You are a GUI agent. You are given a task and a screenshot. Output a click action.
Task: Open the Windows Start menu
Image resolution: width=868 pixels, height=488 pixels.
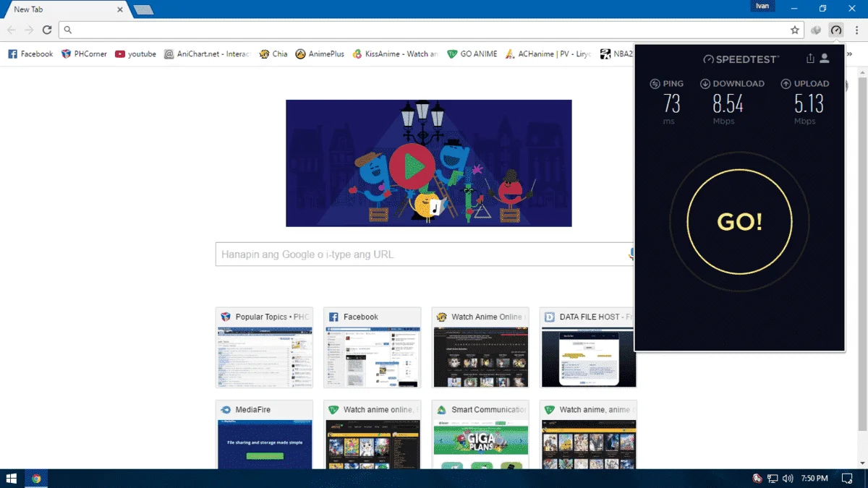12,479
